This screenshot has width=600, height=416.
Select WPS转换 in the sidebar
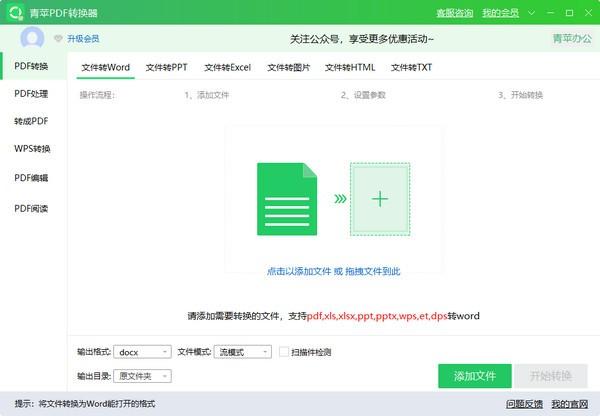(32, 149)
